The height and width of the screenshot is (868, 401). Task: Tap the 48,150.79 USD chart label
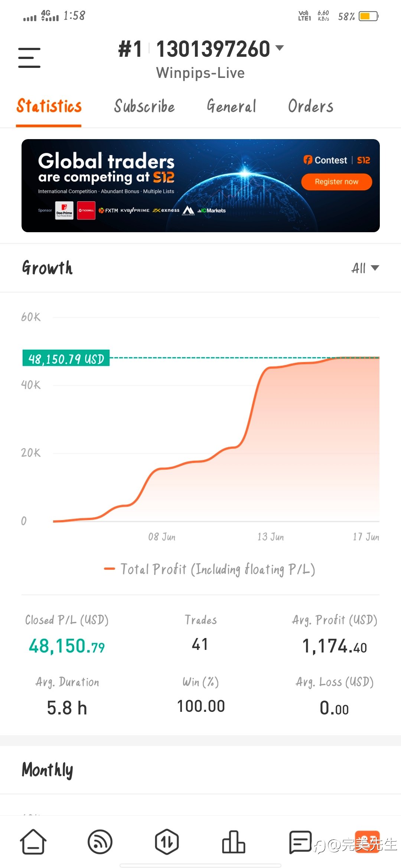pos(66,358)
